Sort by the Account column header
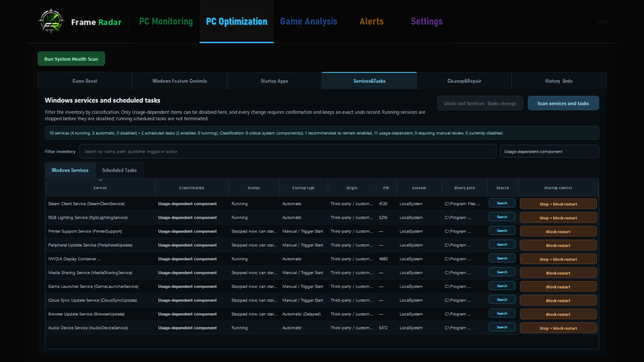This screenshot has height=362, width=644. [419, 188]
